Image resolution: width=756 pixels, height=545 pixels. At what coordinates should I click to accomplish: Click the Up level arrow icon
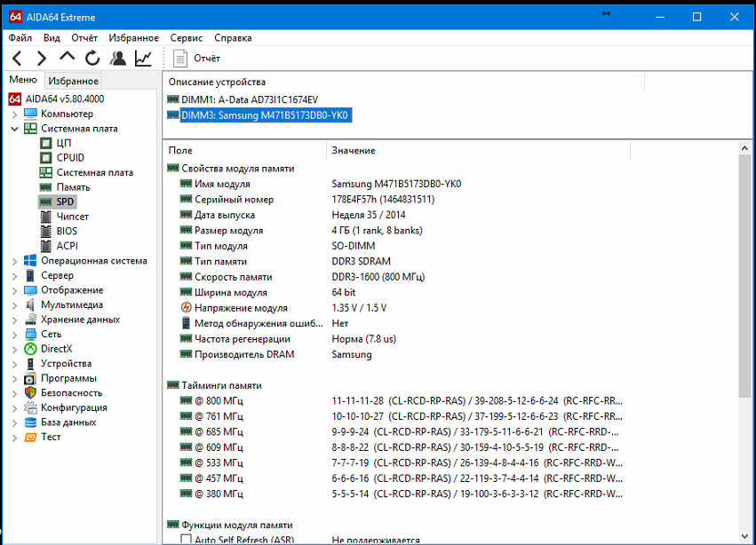click(x=68, y=58)
